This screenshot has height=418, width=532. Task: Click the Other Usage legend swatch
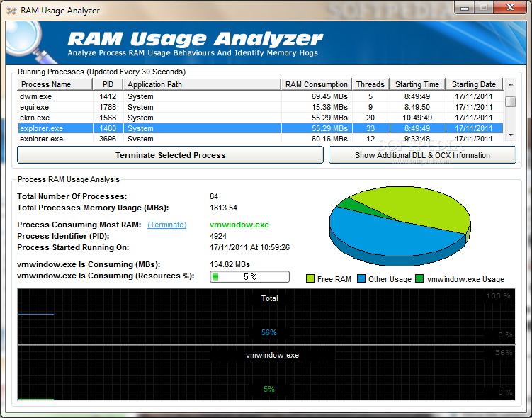361,279
